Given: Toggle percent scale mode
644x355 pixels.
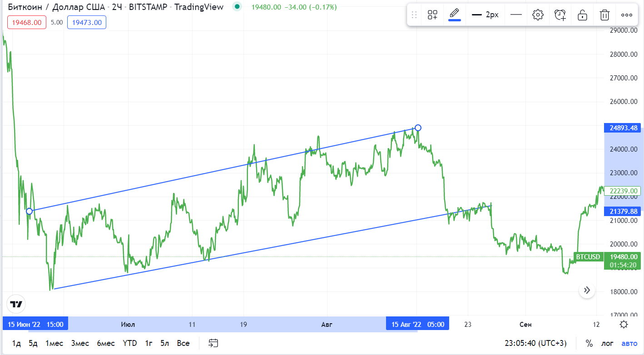Looking at the screenshot, I should click(x=589, y=343).
